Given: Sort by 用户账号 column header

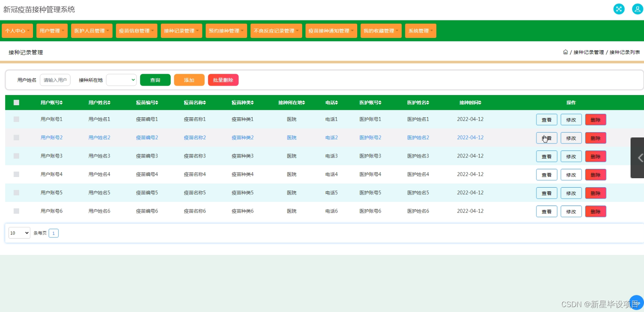Looking at the screenshot, I should point(51,103).
